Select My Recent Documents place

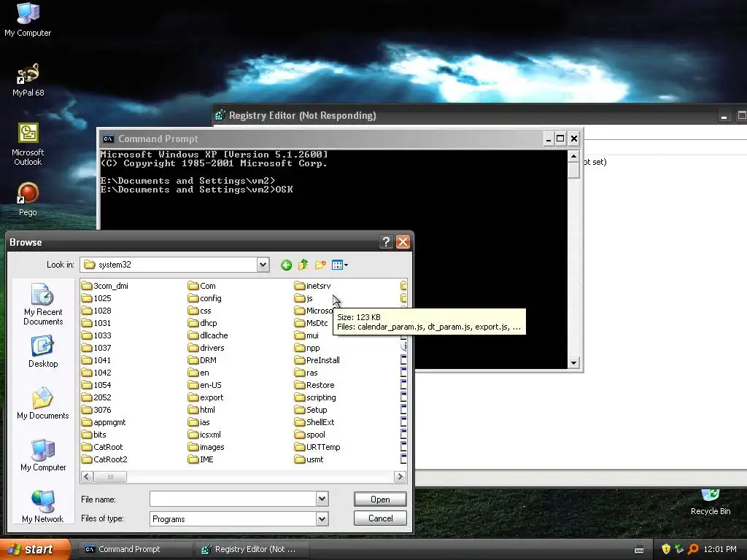[x=43, y=304]
